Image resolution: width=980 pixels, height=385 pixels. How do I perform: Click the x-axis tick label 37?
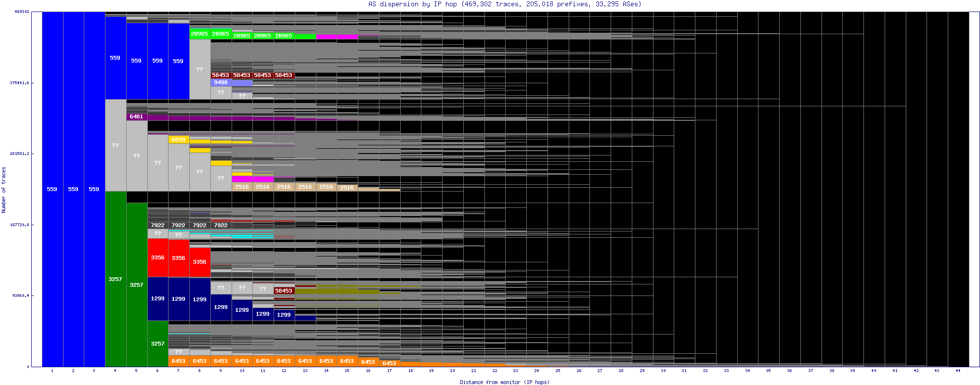[x=810, y=371]
